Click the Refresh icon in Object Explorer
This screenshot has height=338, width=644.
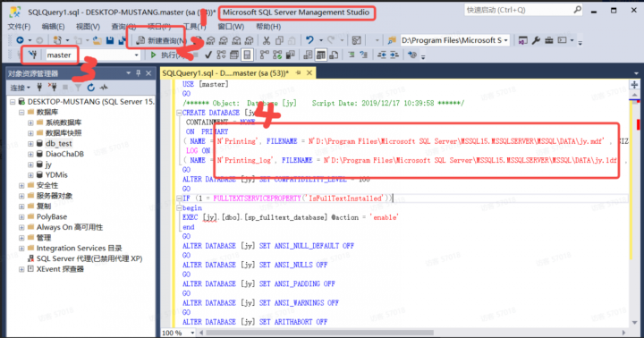[x=90, y=87]
